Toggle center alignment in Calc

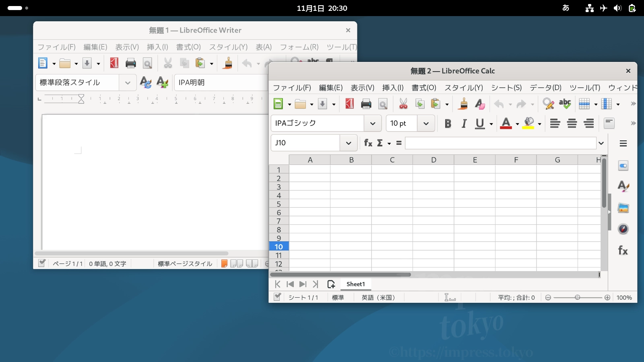(x=572, y=123)
